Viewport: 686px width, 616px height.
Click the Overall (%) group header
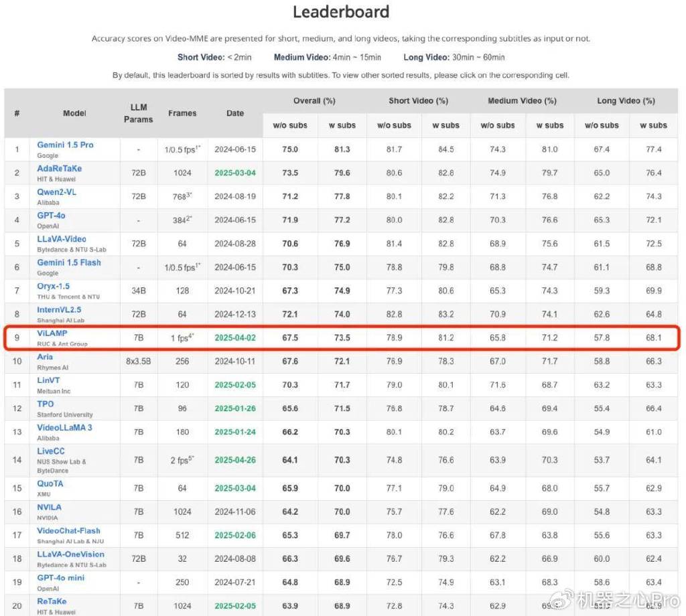click(x=315, y=101)
